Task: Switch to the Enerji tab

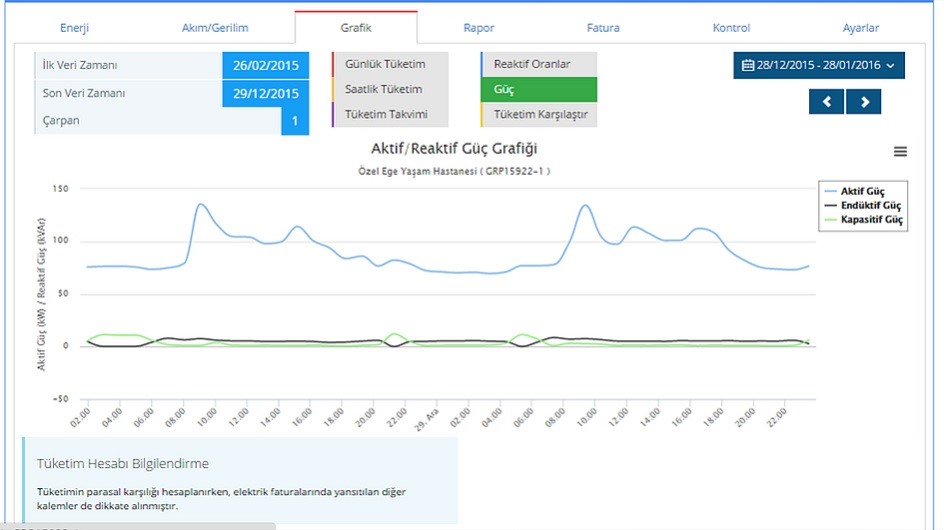Action: click(75, 28)
